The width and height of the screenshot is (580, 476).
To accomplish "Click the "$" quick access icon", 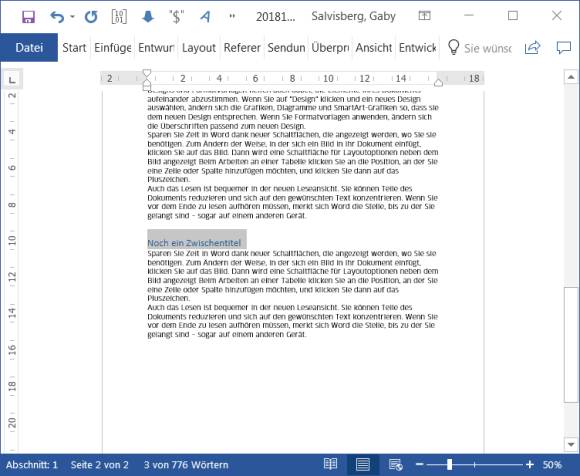I will tap(176, 17).
